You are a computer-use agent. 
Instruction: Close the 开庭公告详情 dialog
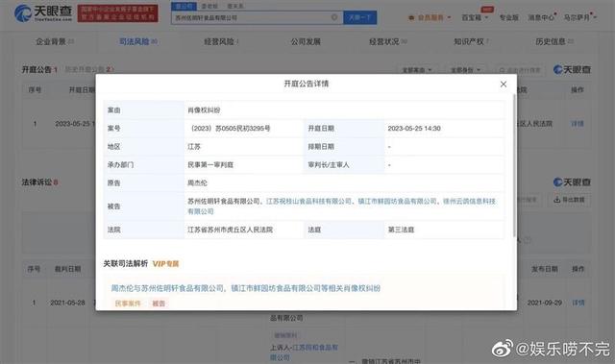tap(504, 85)
